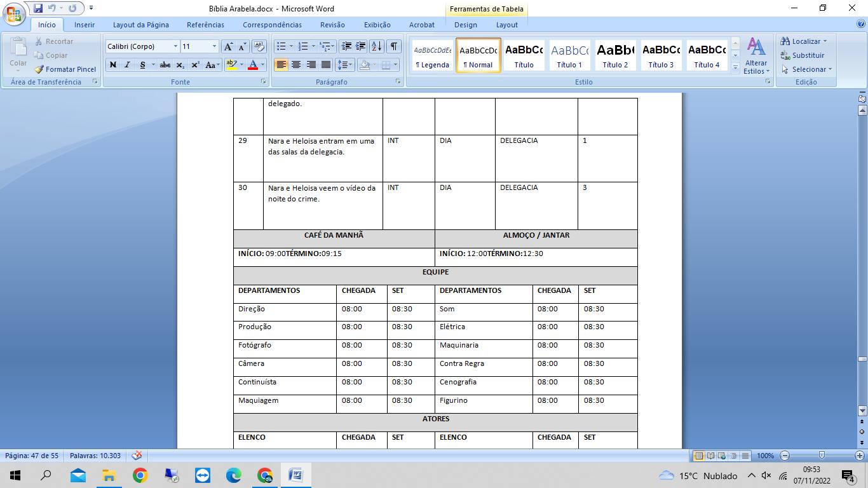
Task: Open the Windows Start menu
Action: point(15,475)
